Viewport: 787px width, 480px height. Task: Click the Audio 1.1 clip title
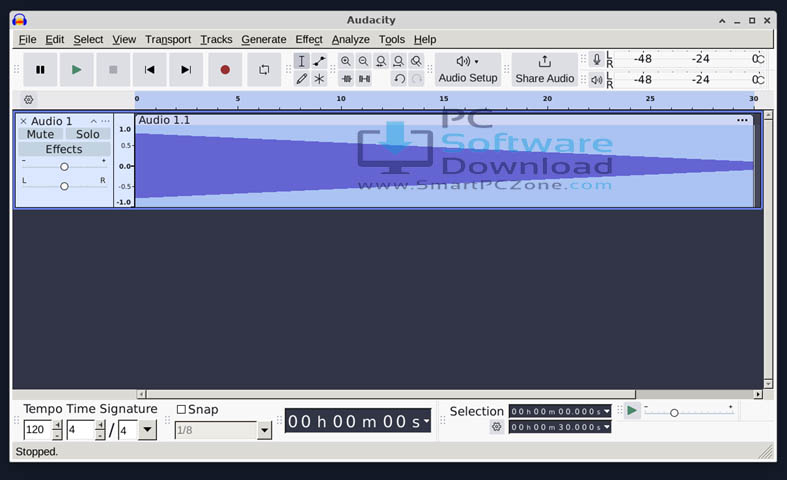pyautogui.click(x=164, y=120)
